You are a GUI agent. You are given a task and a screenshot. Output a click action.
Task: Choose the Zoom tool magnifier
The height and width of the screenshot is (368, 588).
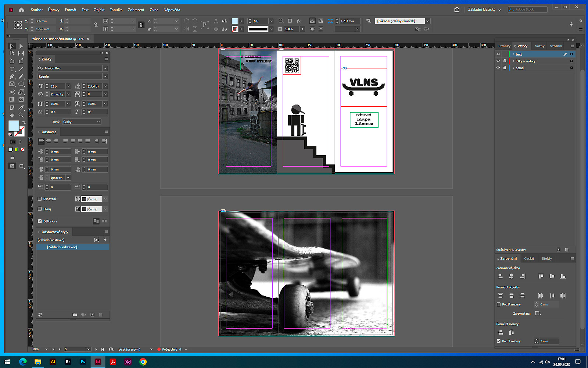(x=21, y=115)
